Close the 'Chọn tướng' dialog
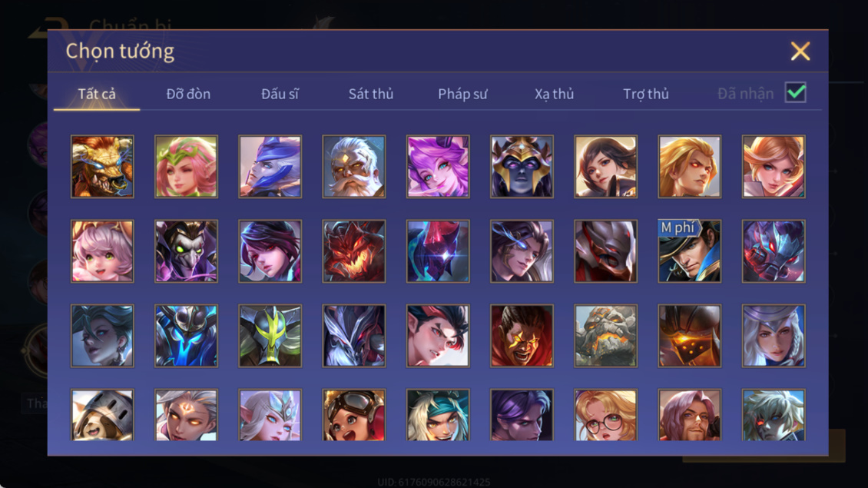This screenshot has width=868, height=488. tap(800, 51)
